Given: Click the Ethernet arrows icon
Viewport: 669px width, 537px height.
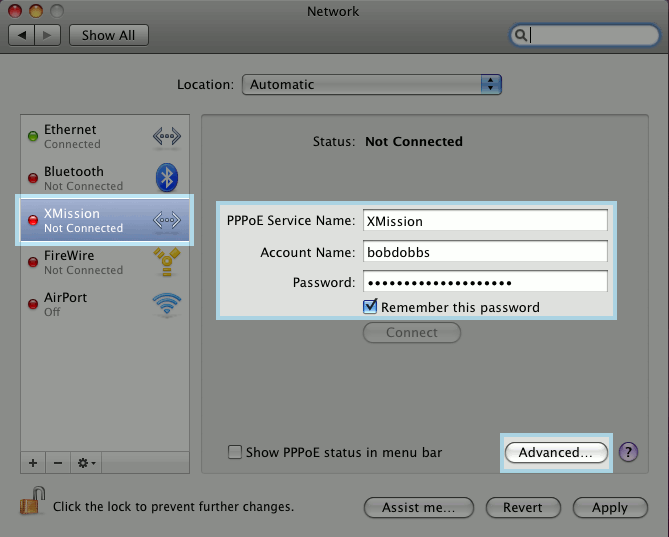Looking at the screenshot, I should click(166, 136).
